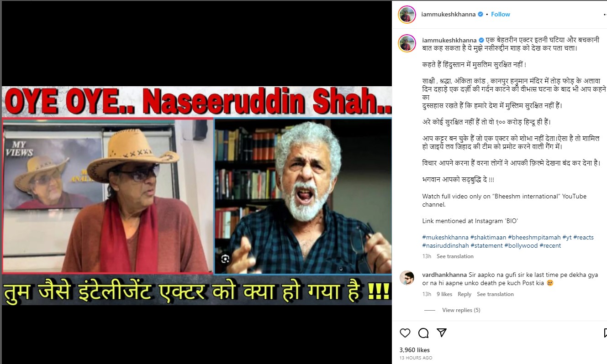Viewport: 607px width, 364px height.
Task: Reply to vardhankhanna's comment
Action: (464, 294)
